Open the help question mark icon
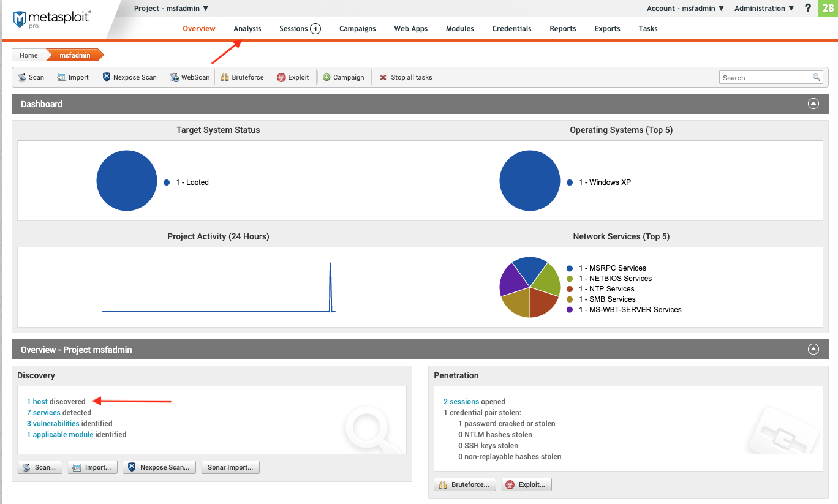Viewport: 838px width, 504px height. click(x=808, y=8)
